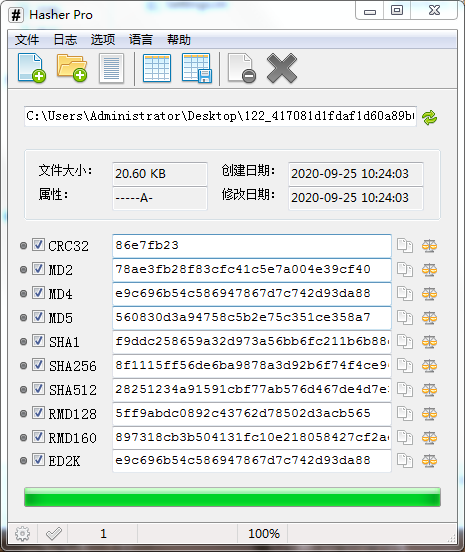Image resolution: width=465 pixels, height=552 pixels.
Task: Open the 语言 menu
Action: click(141, 39)
